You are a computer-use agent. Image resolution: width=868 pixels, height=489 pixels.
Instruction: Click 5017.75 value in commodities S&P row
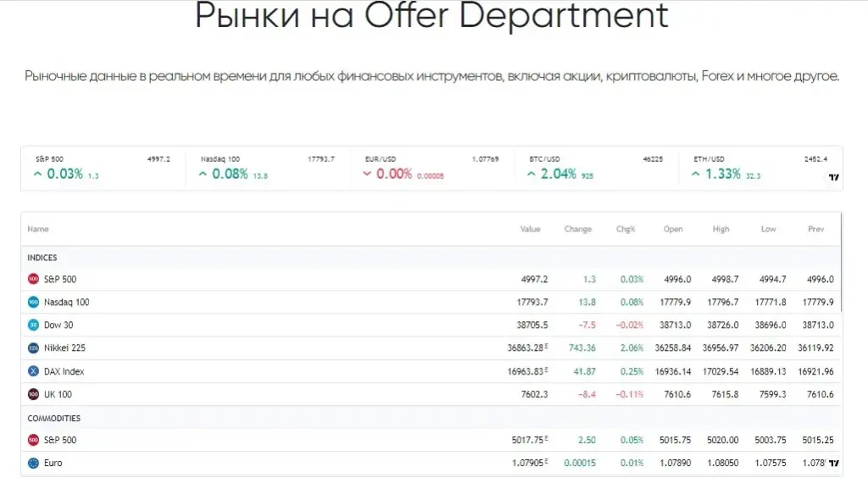pos(527,441)
